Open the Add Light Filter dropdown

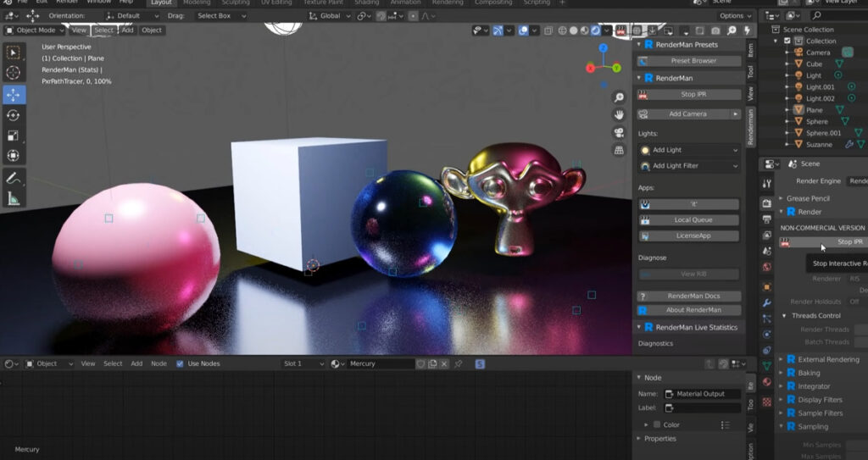688,165
